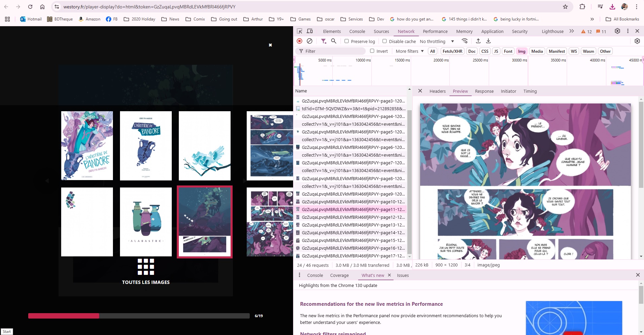644x335 pixels.
Task: Select the Fetch/XHR type filter
Action: pos(452,51)
